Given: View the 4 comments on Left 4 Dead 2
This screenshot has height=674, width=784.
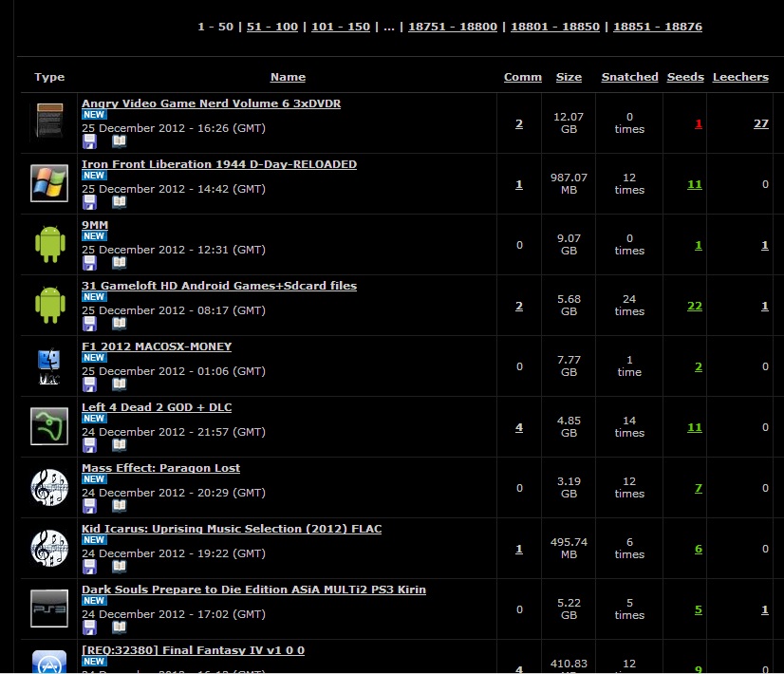Looking at the screenshot, I should pyautogui.click(x=519, y=427).
